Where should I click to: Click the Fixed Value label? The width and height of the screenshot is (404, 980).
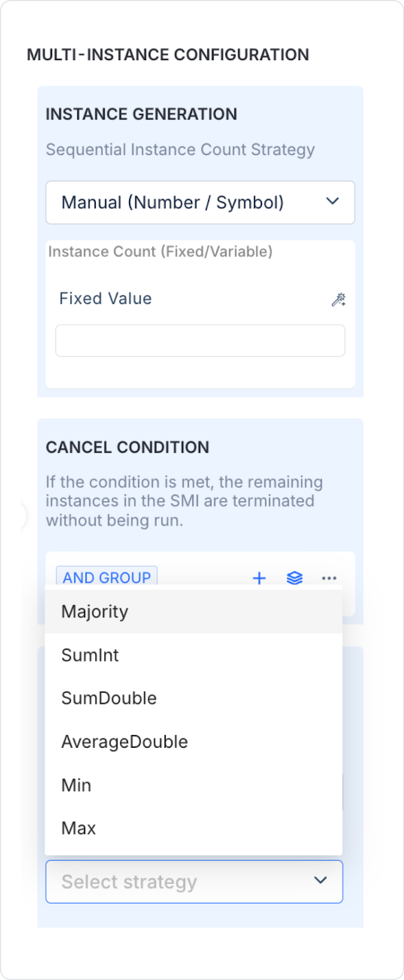[105, 298]
